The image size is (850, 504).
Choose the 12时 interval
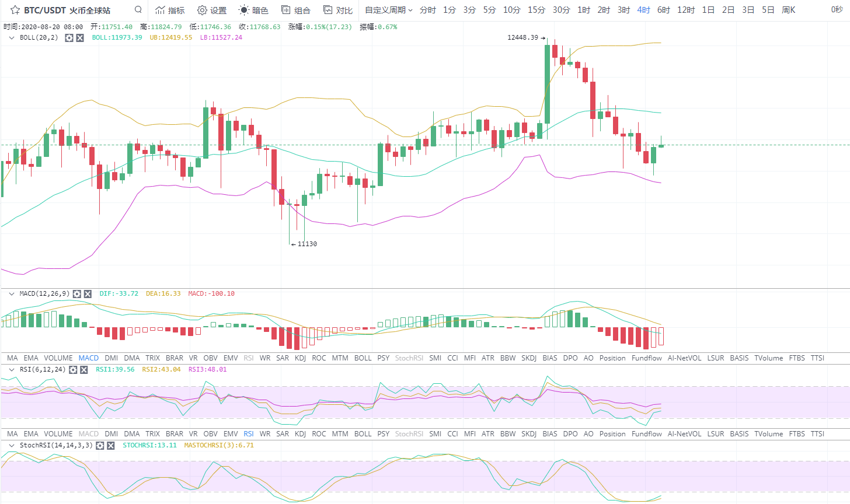pyautogui.click(x=686, y=10)
